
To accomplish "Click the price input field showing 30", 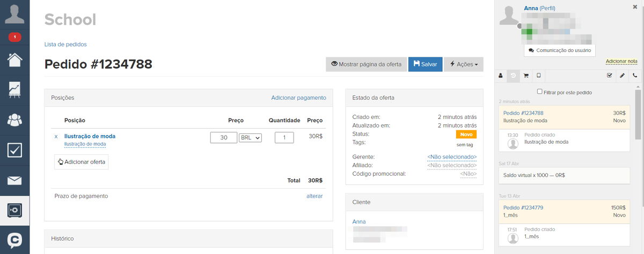I will [x=223, y=138].
